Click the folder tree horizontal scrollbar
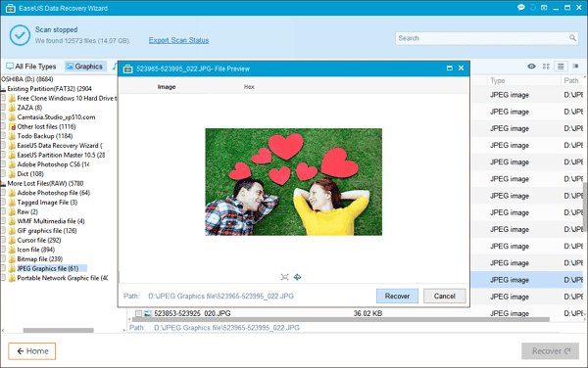588x368 pixels. point(59,330)
